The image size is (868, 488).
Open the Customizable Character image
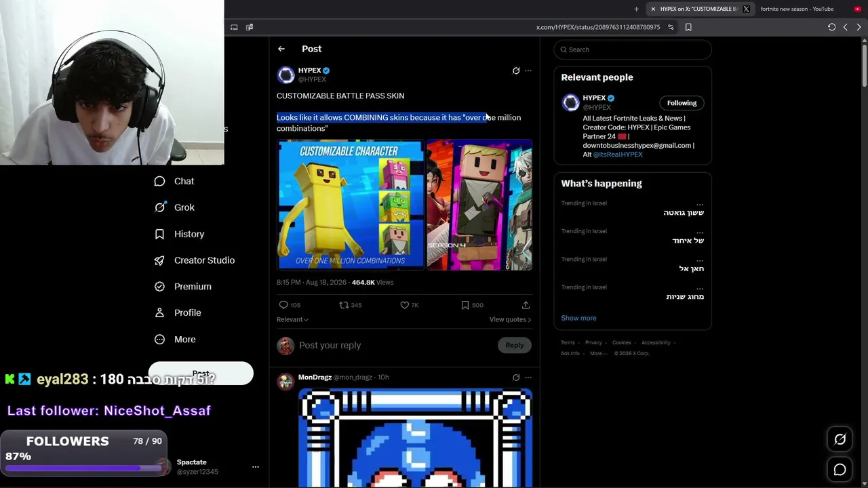351,205
